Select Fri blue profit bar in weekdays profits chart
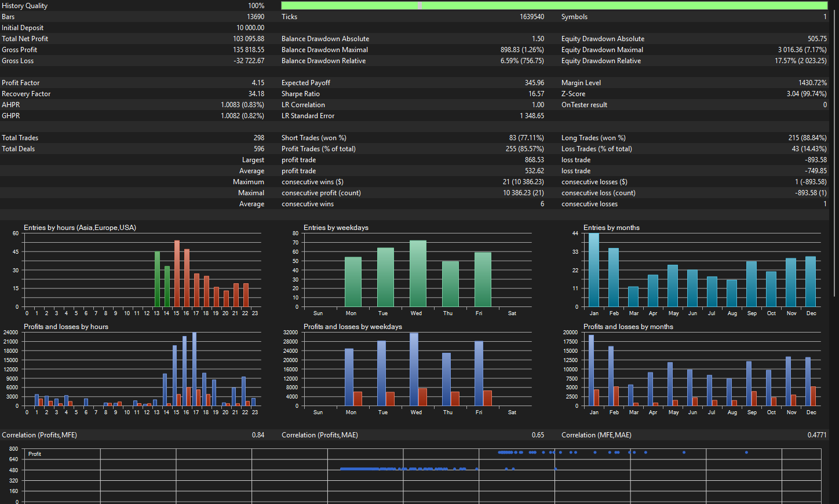The width and height of the screenshot is (839, 504). pyautogui.click(x=479, y=373)
